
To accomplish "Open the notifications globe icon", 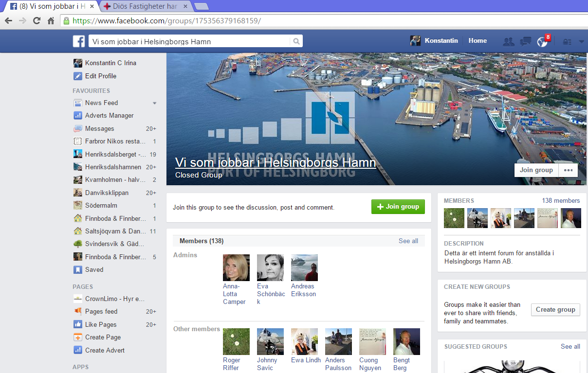I will click(x=542, y=42).
